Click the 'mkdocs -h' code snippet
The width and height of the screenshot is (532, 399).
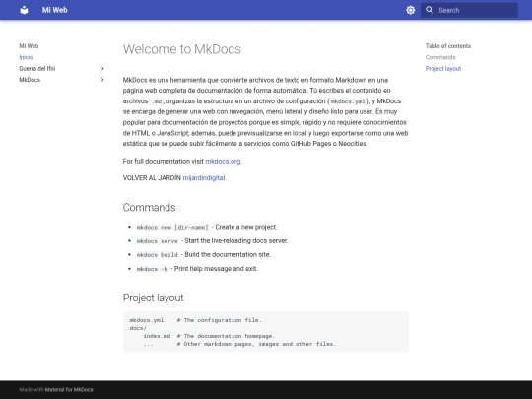tap(152, 269)
